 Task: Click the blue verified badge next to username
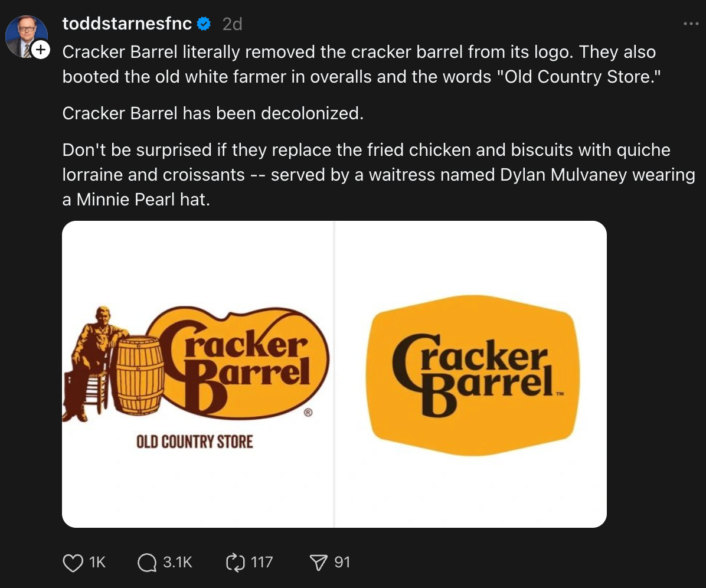(x=204, y=24)
